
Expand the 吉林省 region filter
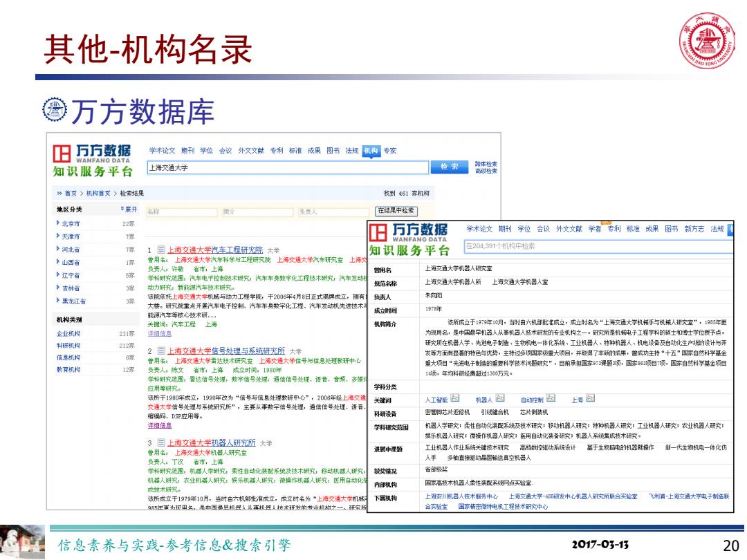[x=58, y=288]
